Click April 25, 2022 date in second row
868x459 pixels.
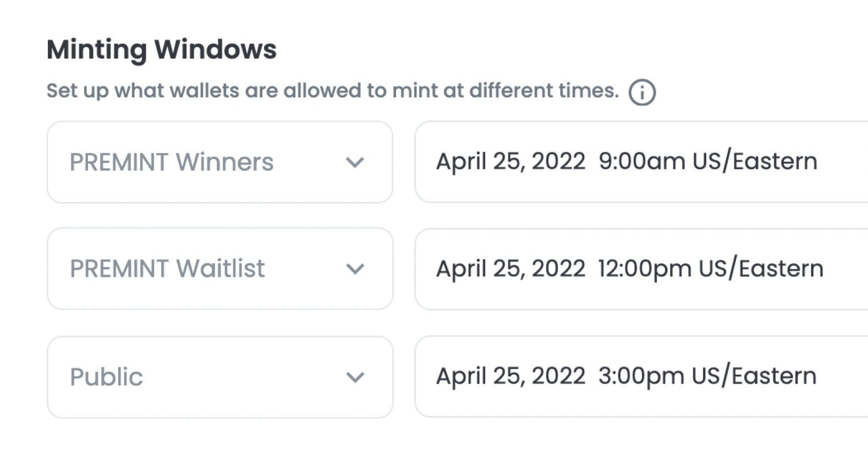510,269
